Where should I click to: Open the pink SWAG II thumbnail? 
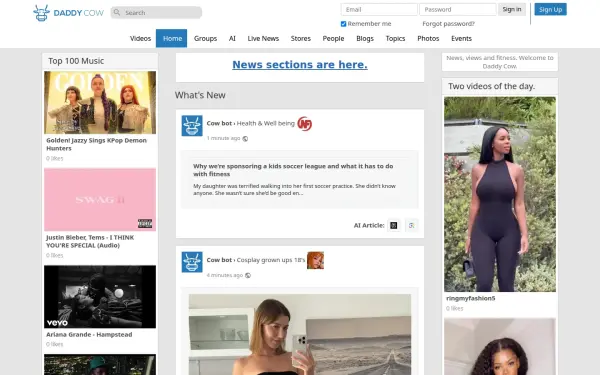click(100, 200)
